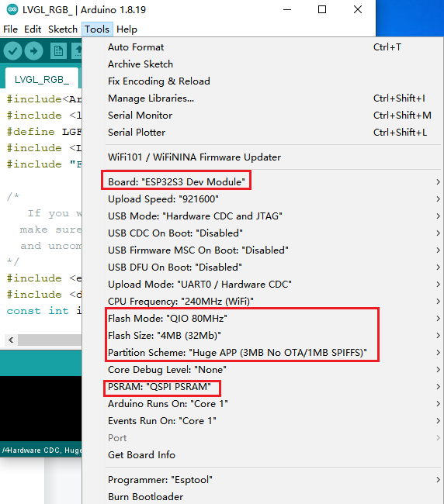Open the File menu

click(10, 29)
